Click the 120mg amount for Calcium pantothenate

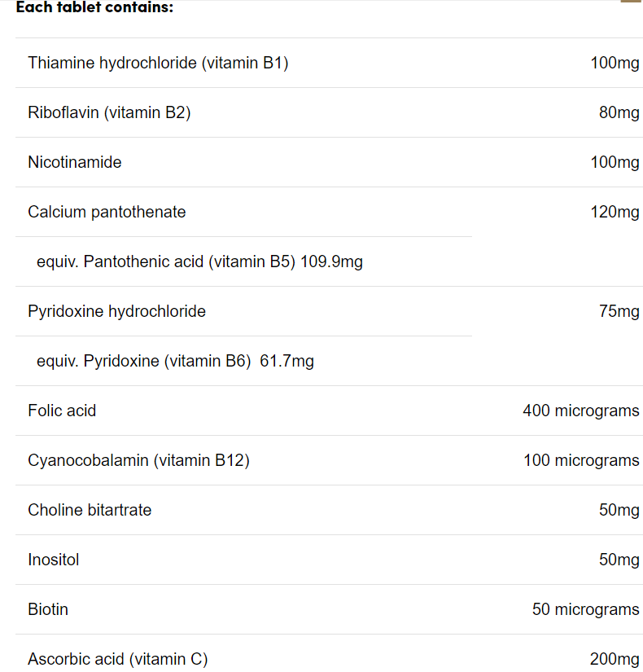615,212
